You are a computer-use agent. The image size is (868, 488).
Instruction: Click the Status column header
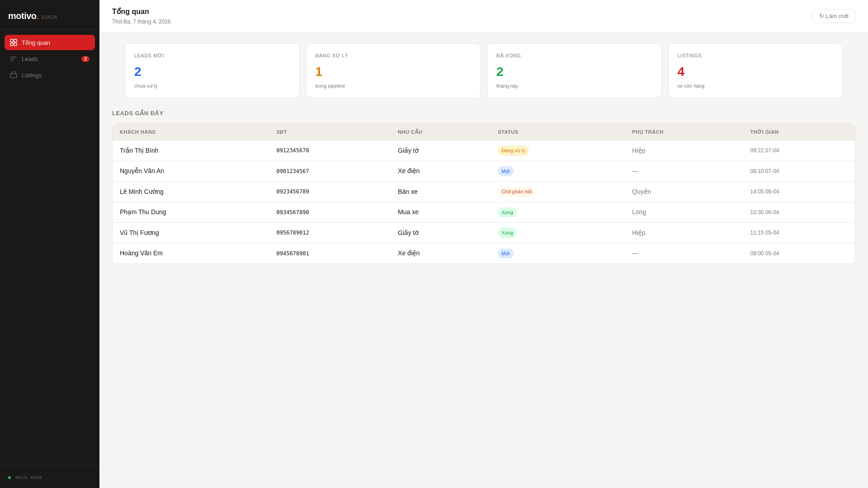508,132
